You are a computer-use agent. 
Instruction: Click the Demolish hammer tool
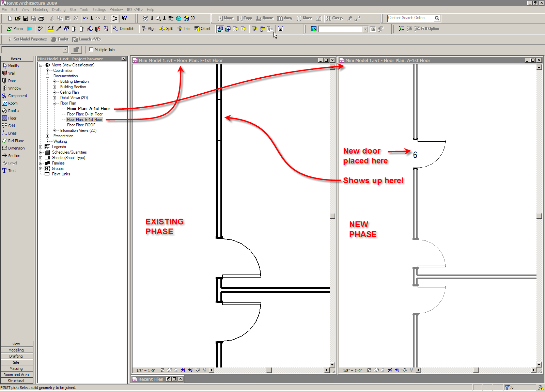tap(124, 29)
